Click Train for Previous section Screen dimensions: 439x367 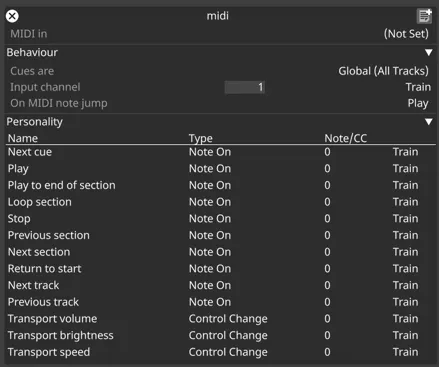pyautogui.click(x=405, y=235)
